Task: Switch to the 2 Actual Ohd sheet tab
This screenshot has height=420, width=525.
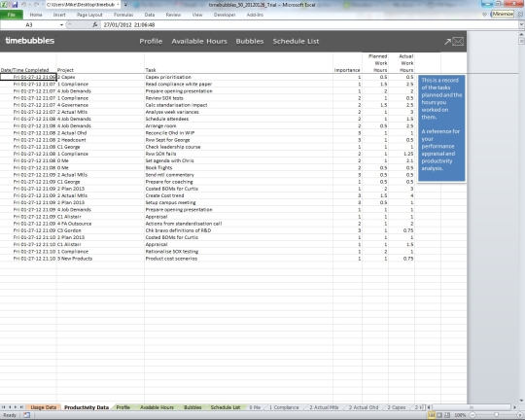Action: point(364,407)
